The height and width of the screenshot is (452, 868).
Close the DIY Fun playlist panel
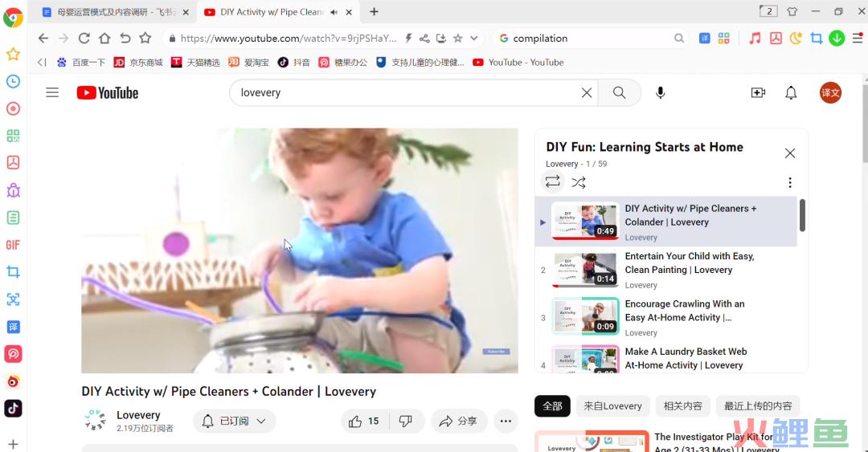[x=790, y=153]
